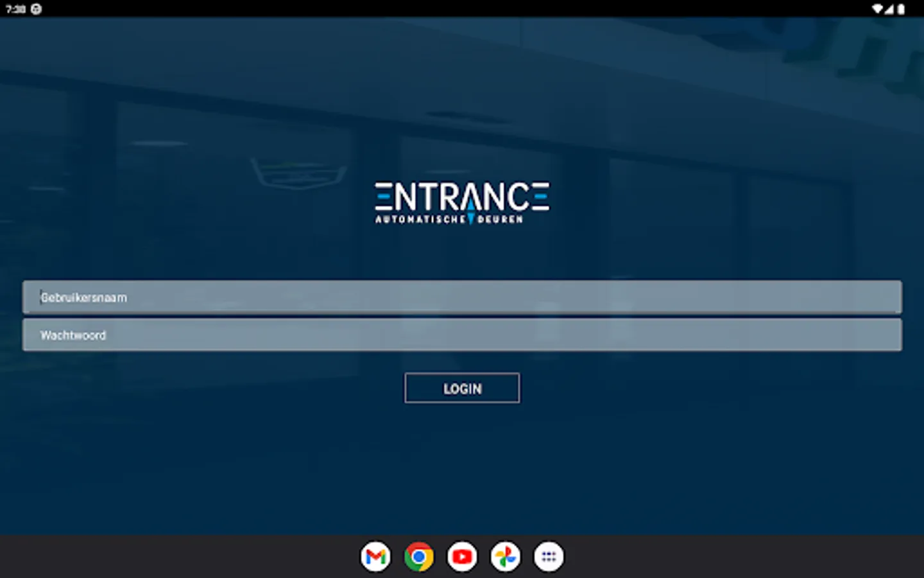Tap the cellular signal strength icon

click(889, 9)
